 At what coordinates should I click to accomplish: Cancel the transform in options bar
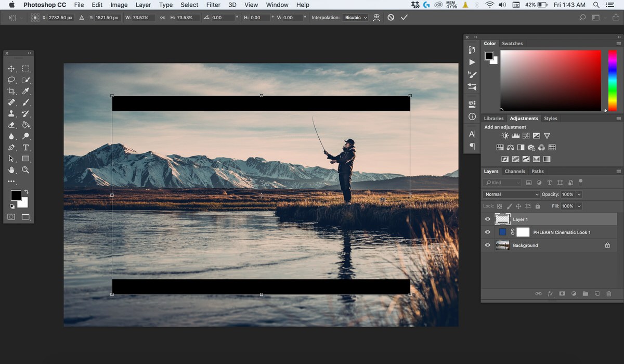[391, 17]
